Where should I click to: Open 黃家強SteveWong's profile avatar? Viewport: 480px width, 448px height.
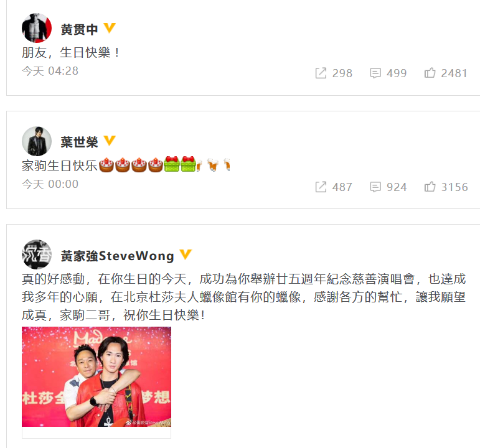(x=37, y=254)
